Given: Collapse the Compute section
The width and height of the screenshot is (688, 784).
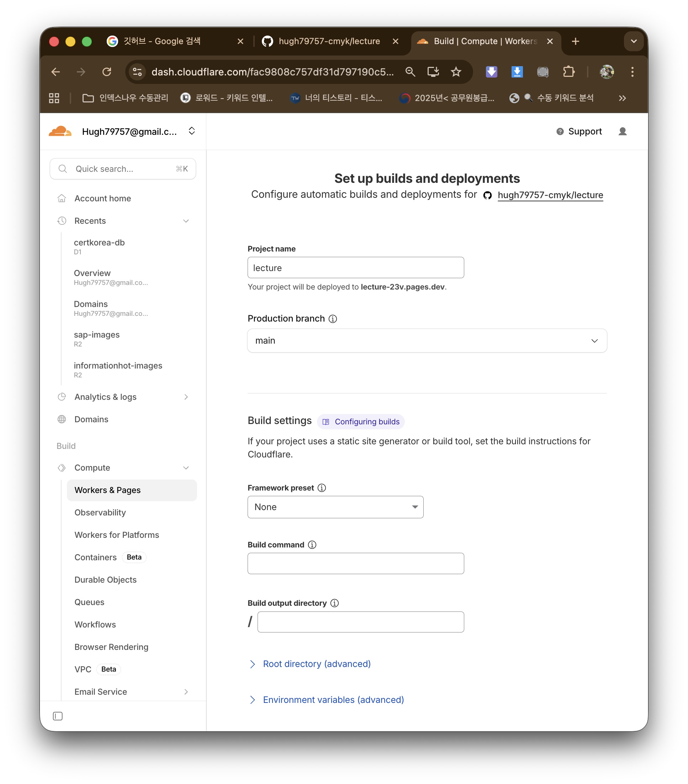Looking at the screenshot, I should click(x=186, y=468).
